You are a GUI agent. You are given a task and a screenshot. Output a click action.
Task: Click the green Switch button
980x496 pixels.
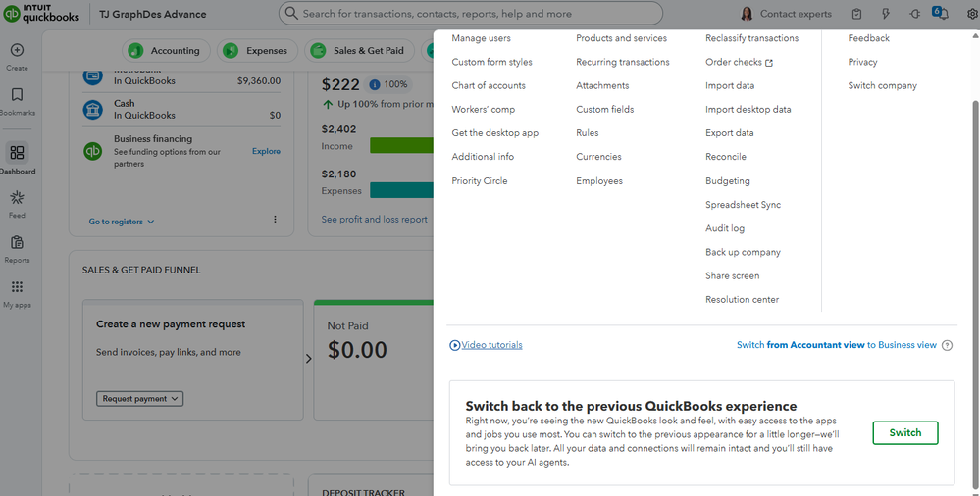[905, 433]
